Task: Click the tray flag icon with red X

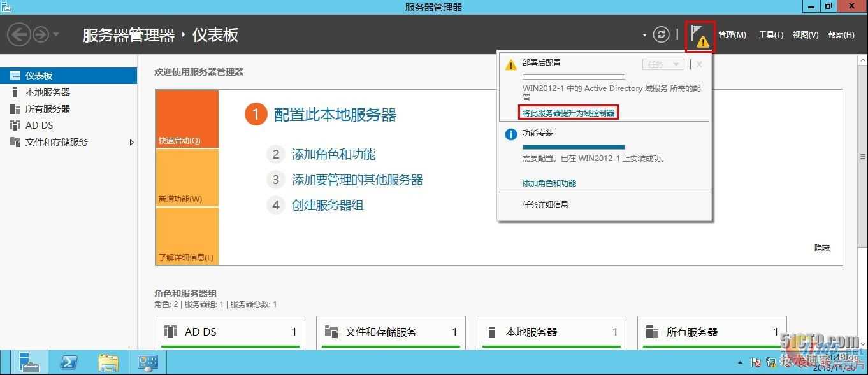Action: (756, 362)
